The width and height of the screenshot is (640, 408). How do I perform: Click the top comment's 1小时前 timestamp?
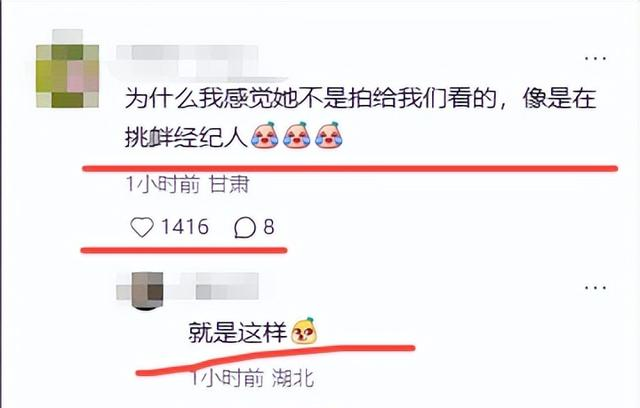pos(162,185)
